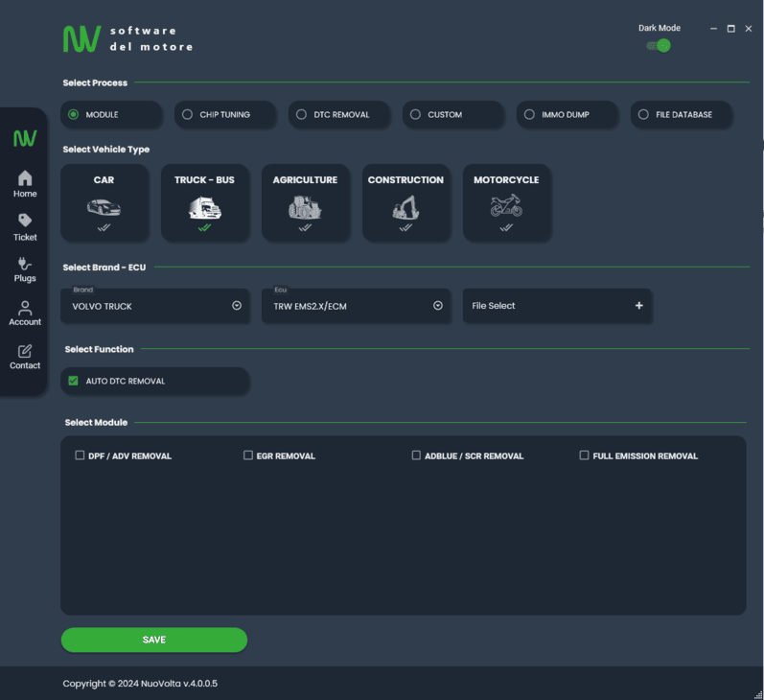Click the Brand dropdown arrow circle
Viewport: 764px width, 700px height.
point(237,306)
